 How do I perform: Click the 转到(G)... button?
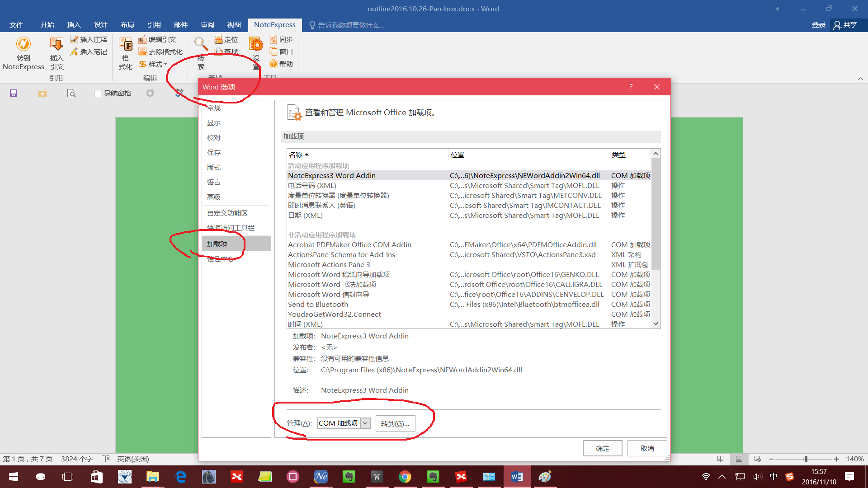click(395, 423)
